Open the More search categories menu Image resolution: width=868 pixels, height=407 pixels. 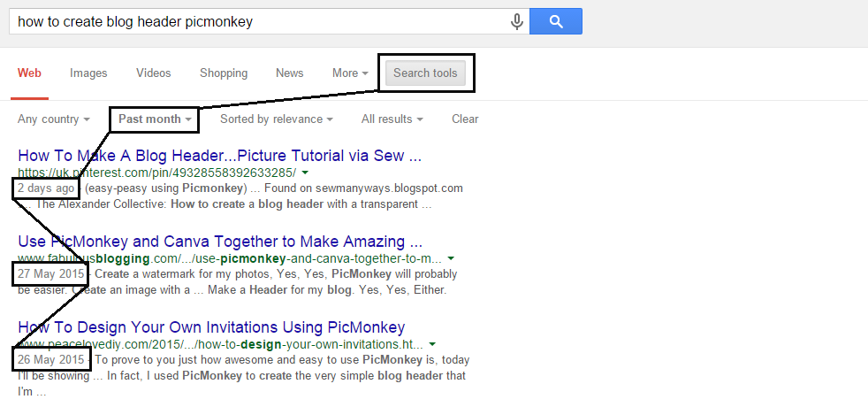tap(350, 73)
